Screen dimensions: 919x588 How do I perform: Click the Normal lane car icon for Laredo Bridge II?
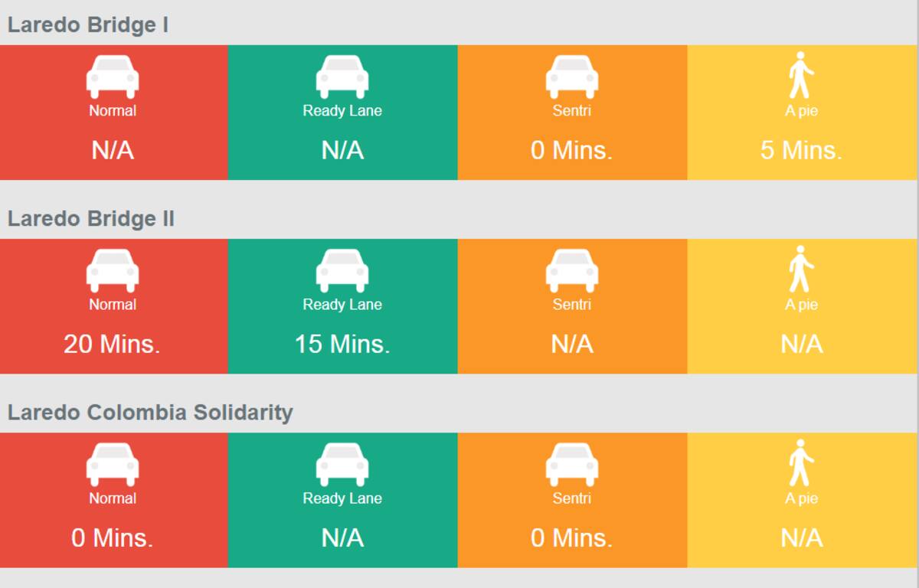tap(113, 270)
